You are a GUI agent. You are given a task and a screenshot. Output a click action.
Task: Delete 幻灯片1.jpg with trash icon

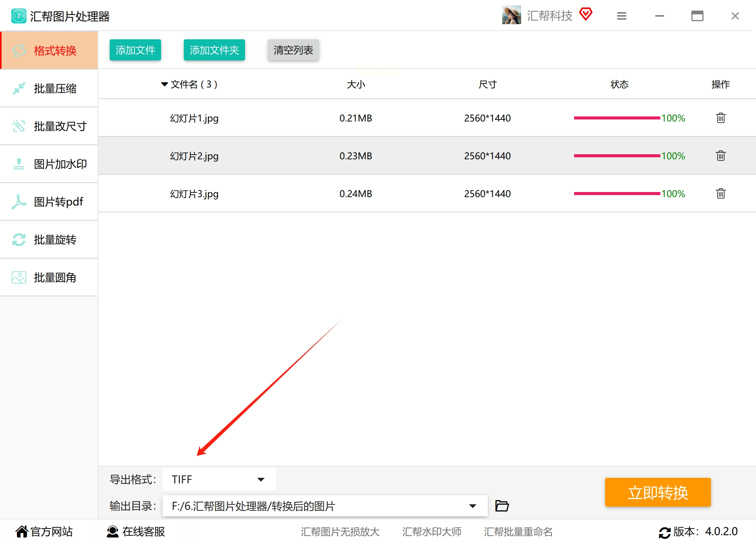point(720,118)
